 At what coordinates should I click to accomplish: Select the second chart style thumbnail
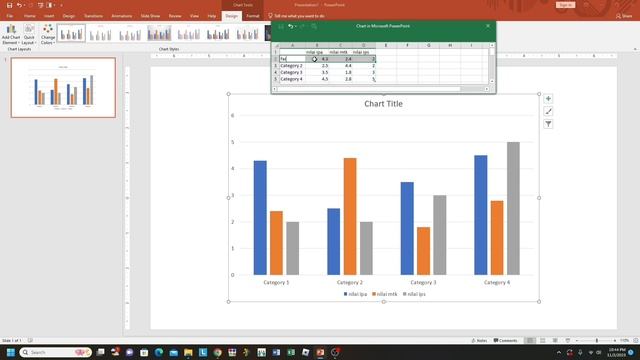(x=100, y=33)
